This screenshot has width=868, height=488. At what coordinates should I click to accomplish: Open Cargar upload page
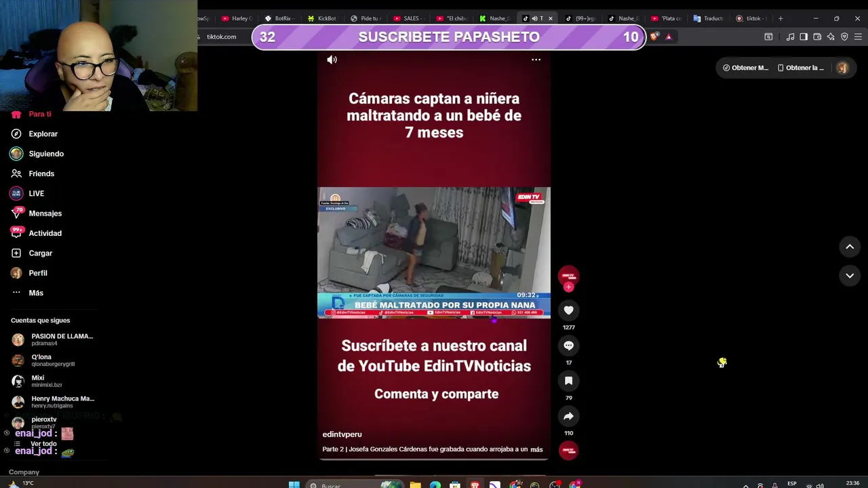tap(40, 253)
